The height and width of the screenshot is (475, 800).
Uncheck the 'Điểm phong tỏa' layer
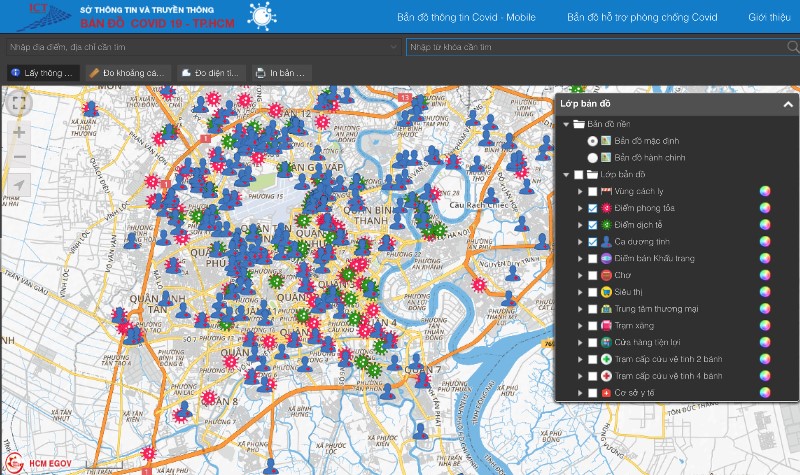click(592, 208)
